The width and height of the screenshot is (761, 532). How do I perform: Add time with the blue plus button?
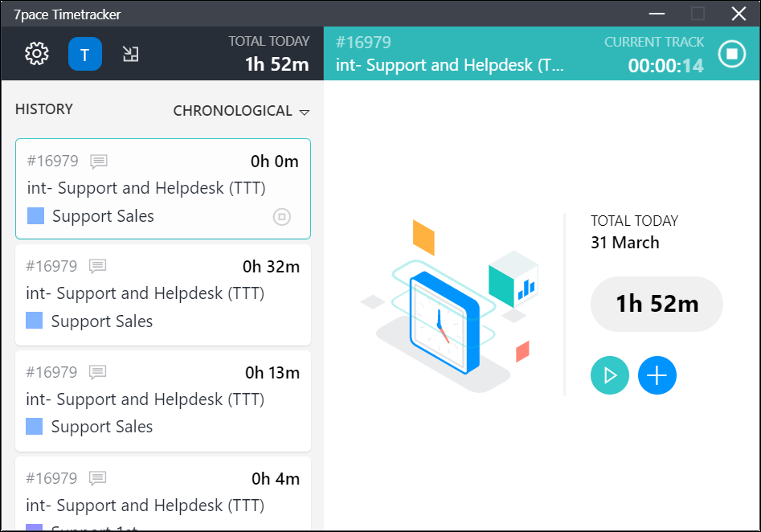click(657, 375)
